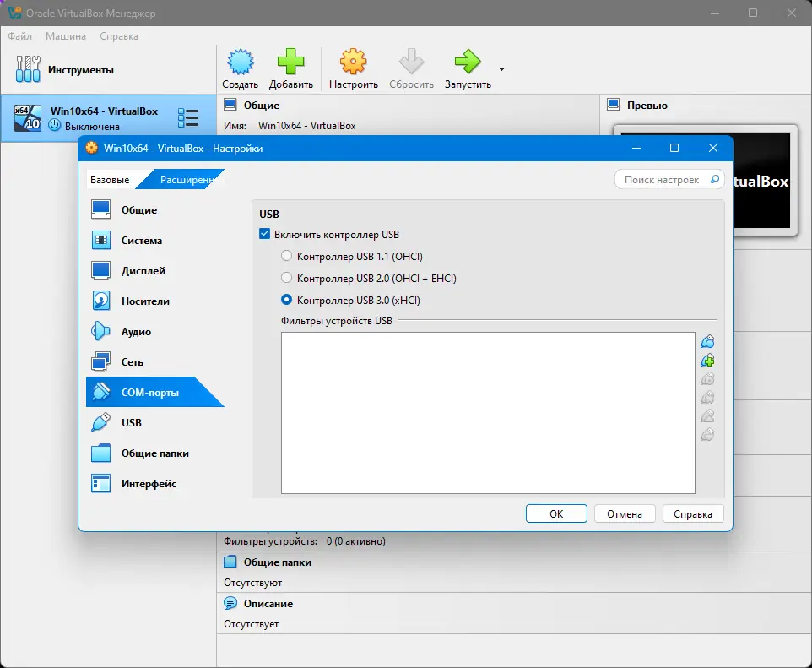Open the Аудио settings category
The width and height of the screenshot is (812, 668).
coord(154,332)
